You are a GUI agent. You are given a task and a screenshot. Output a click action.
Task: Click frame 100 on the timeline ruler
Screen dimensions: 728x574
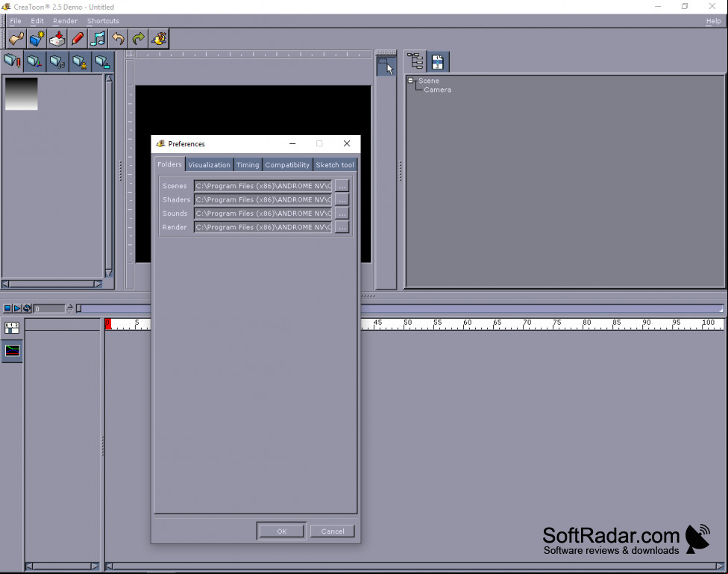[708, 322]
